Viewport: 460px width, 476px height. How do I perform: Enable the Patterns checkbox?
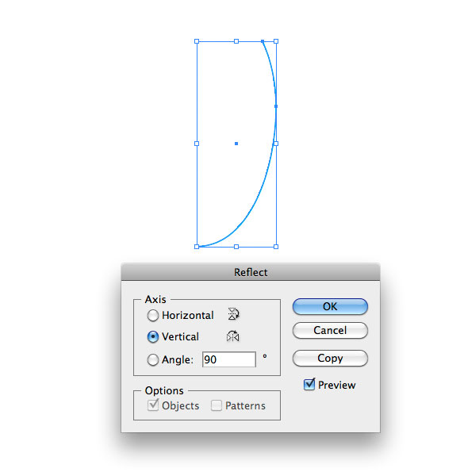coord(217,405)
